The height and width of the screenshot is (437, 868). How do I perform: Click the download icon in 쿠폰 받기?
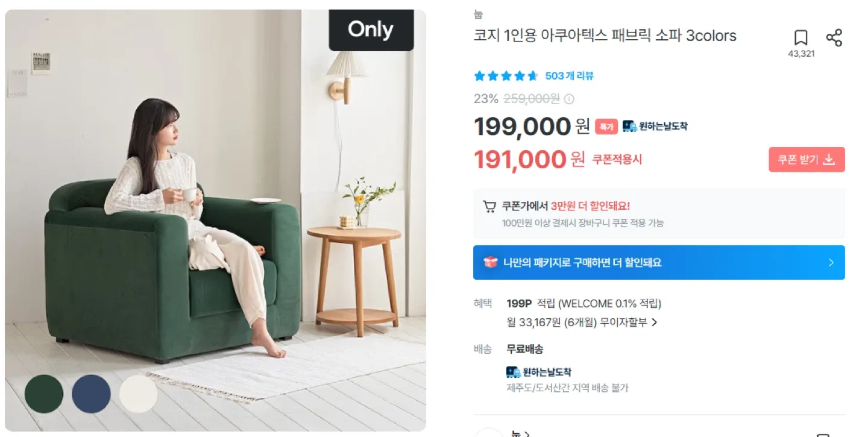[829, 160]
